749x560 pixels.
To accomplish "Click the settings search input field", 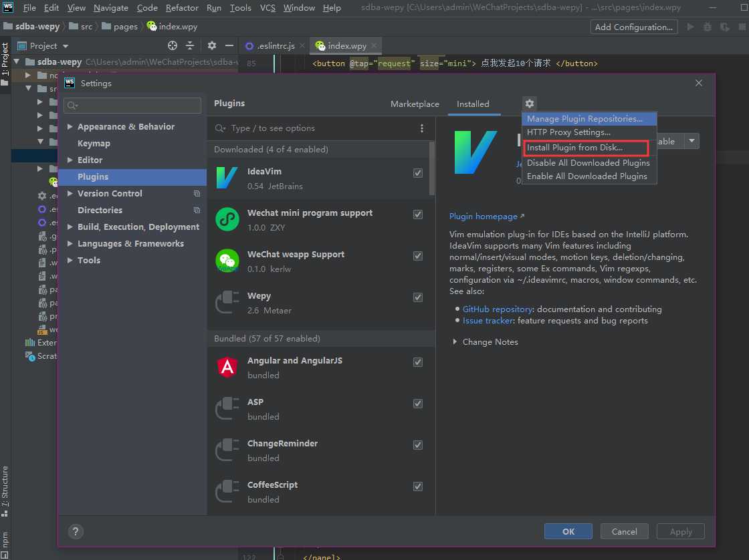I will click(x=132, y=105).
